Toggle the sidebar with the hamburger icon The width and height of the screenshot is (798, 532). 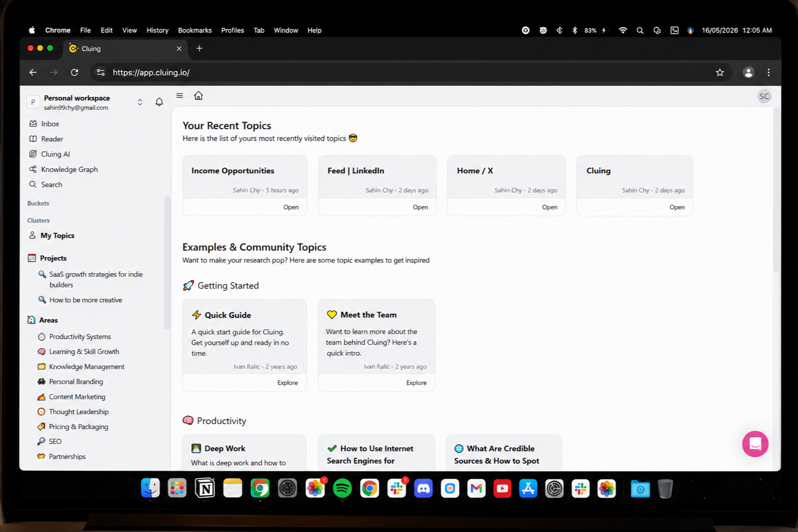(180, 96)
